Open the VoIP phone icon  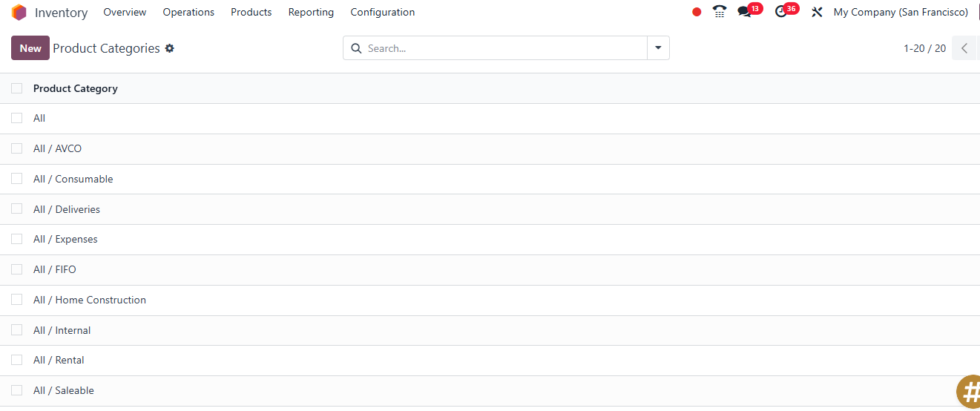[719, 12]
